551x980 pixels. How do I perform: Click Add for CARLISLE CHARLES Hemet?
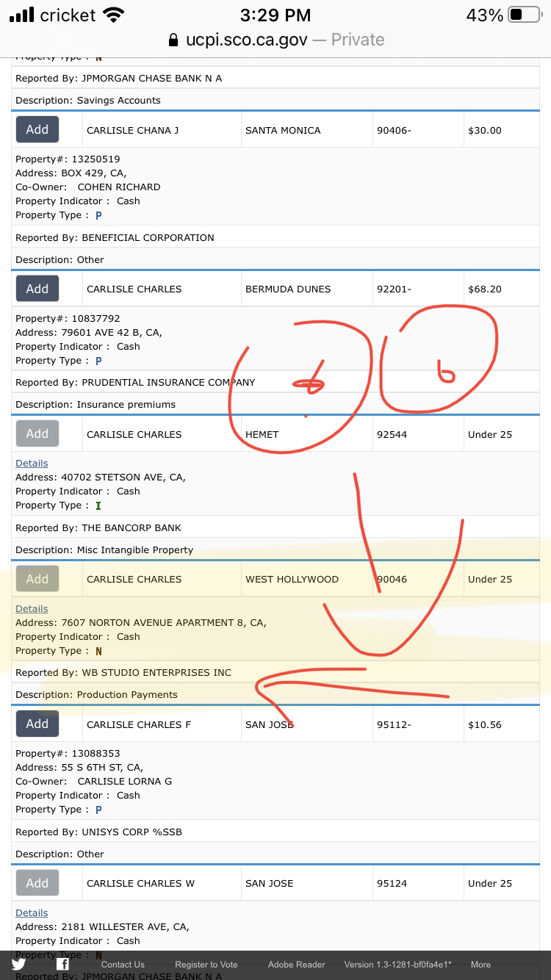coord(37,433)
